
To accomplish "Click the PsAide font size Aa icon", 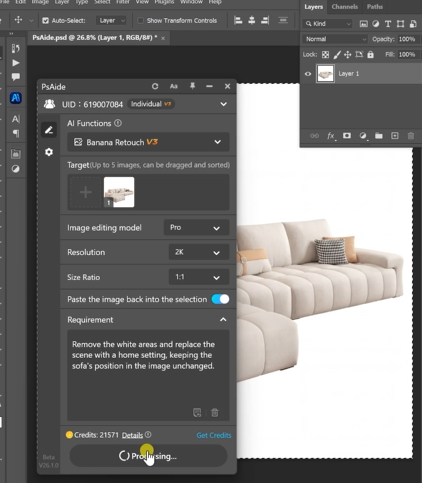I will (x=174, y=86).
